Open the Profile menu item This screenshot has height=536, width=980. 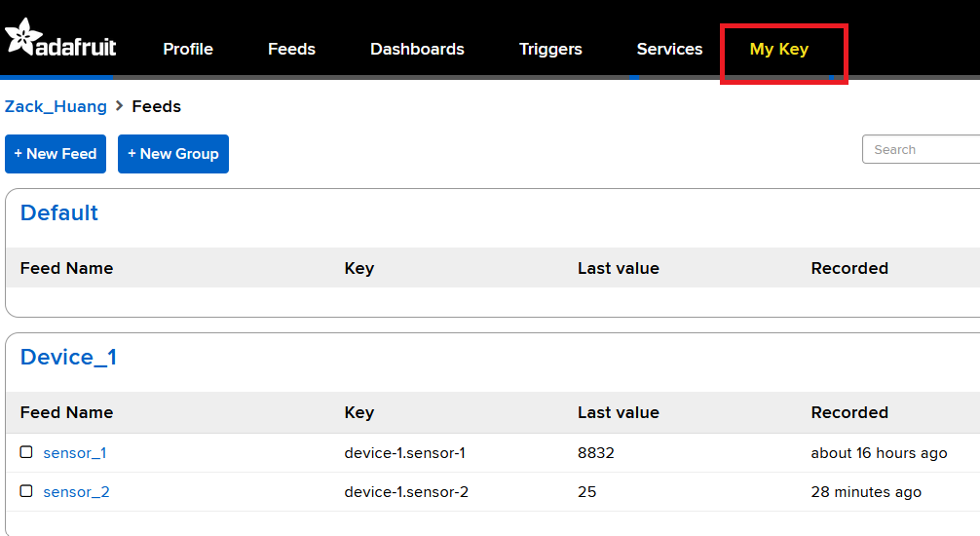point(187,49)
